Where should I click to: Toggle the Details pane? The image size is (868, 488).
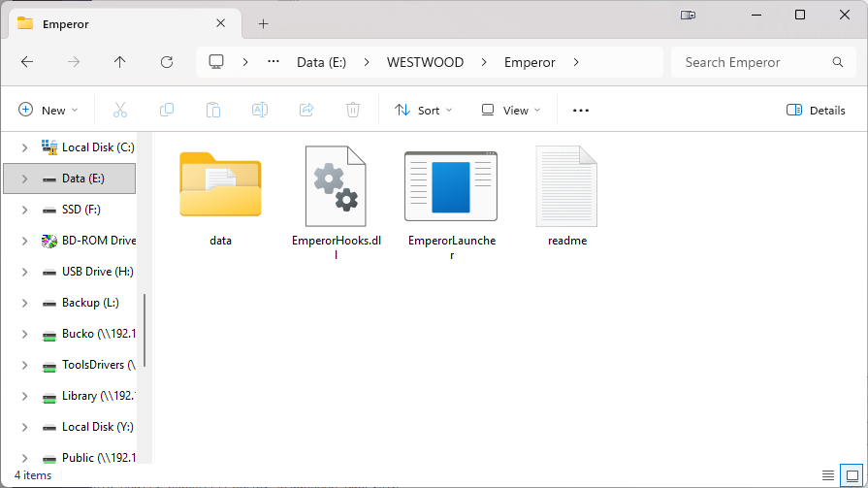click(x=816, y=111)
